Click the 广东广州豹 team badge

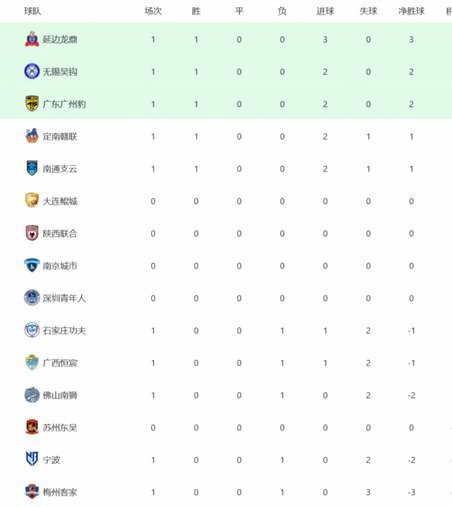pos(32,104)
